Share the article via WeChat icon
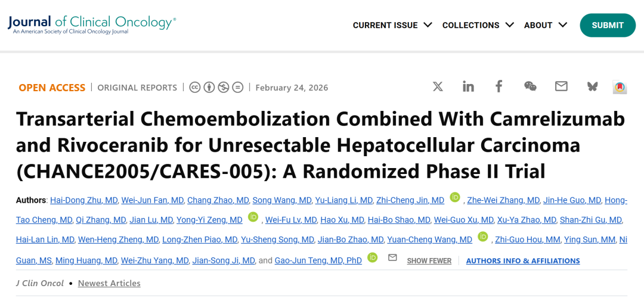The image size is (644, 298). coord(530,86)
